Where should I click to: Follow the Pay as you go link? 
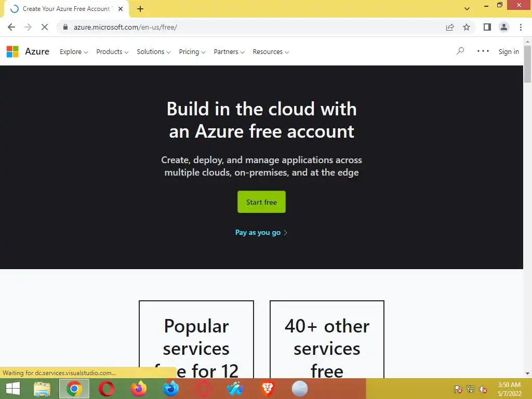click(261, 232)
